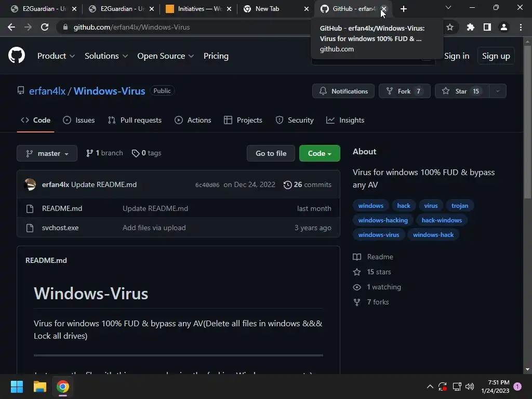Switch to Initiatives browser tab
This screenshot has width=532, height=399.
point(198,9)
